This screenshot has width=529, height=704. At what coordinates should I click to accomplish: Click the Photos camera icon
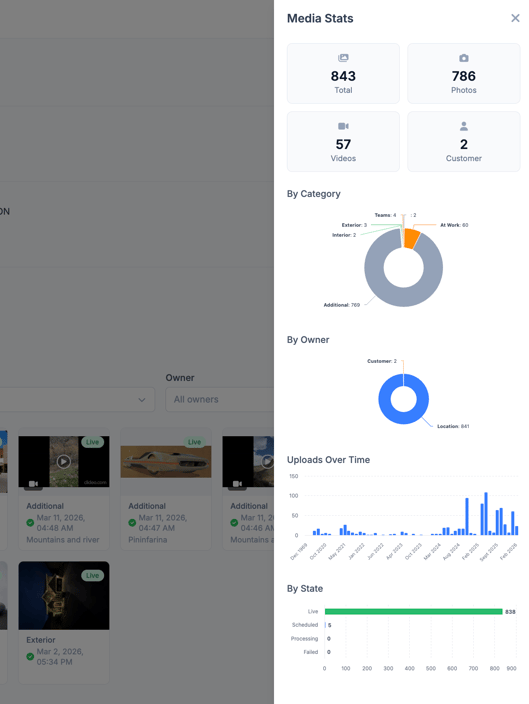coord(463,58)
